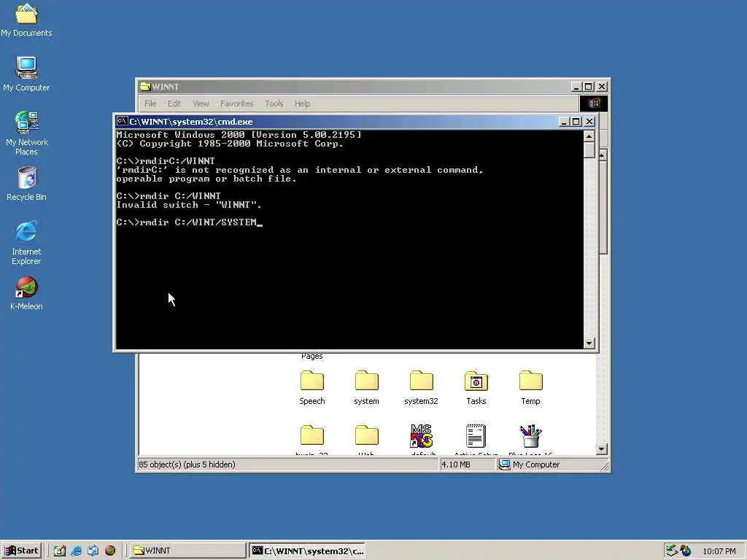Click the cmd.exe taskbar button
Screen dimensions: 747x560
coord(308,551)
